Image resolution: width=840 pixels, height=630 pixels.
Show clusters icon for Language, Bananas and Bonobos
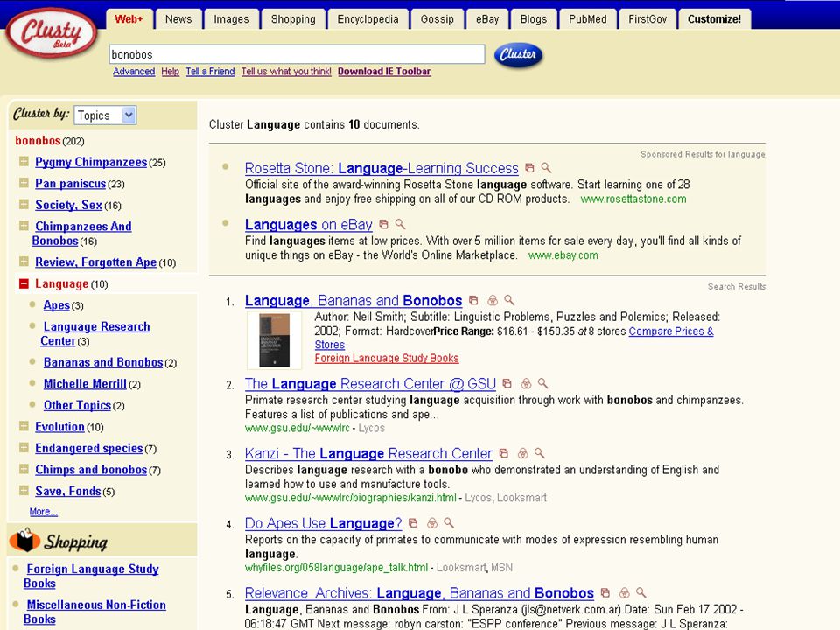point(493,300)
